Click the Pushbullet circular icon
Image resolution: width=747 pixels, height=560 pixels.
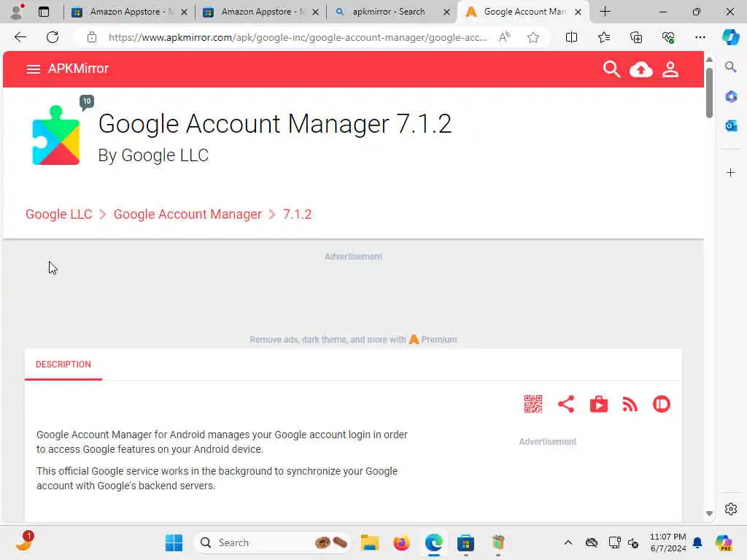click(x=661, y=404)
